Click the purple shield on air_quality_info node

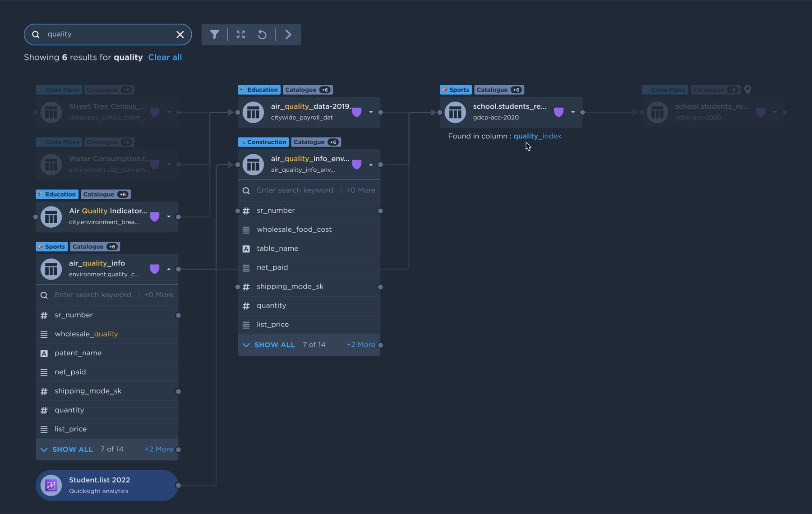[154, 269]
